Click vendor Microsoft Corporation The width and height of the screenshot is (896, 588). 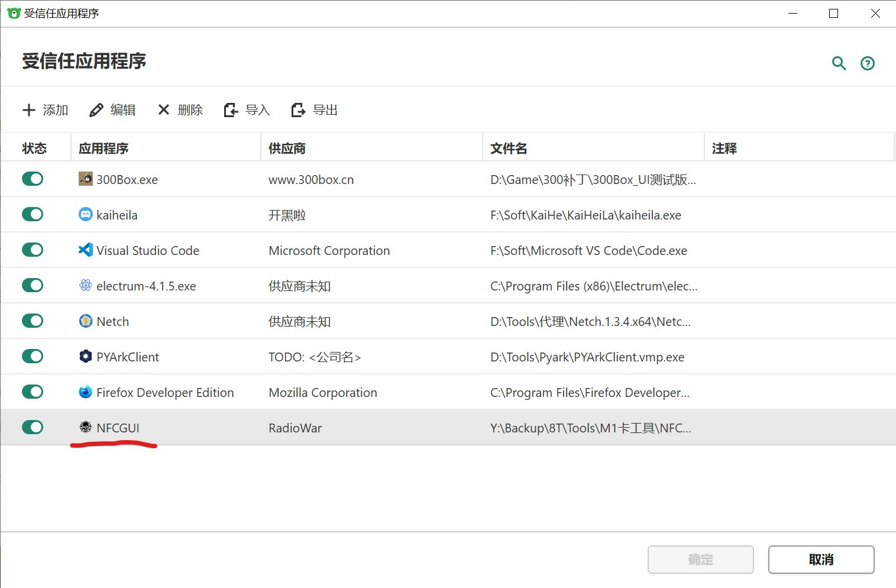click(329, 251)
